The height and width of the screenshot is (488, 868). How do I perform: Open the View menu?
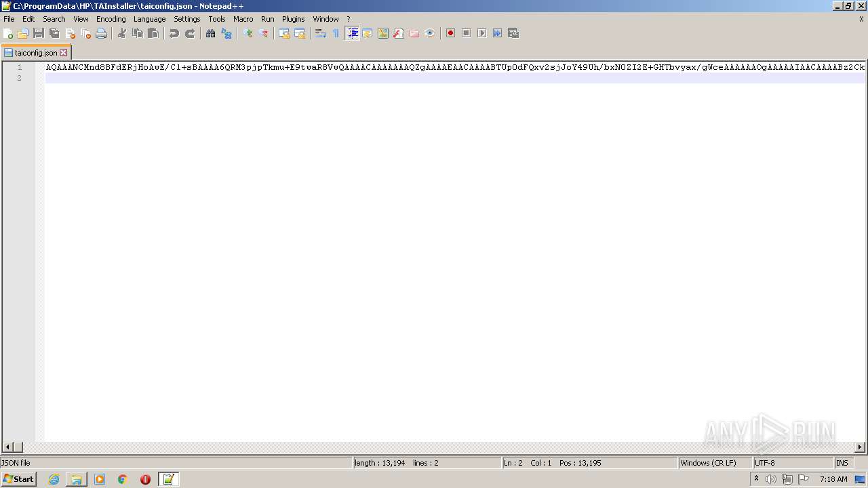coord(81,19)
